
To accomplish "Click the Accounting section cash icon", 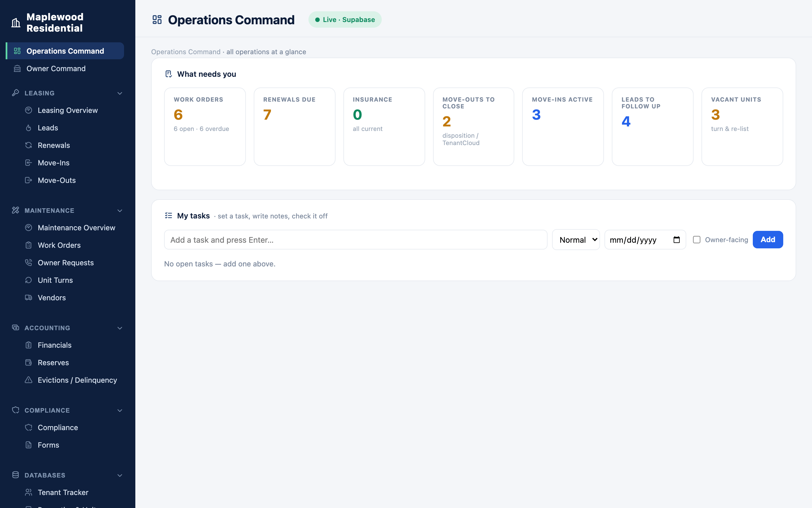I will click(x=16, y=327).
